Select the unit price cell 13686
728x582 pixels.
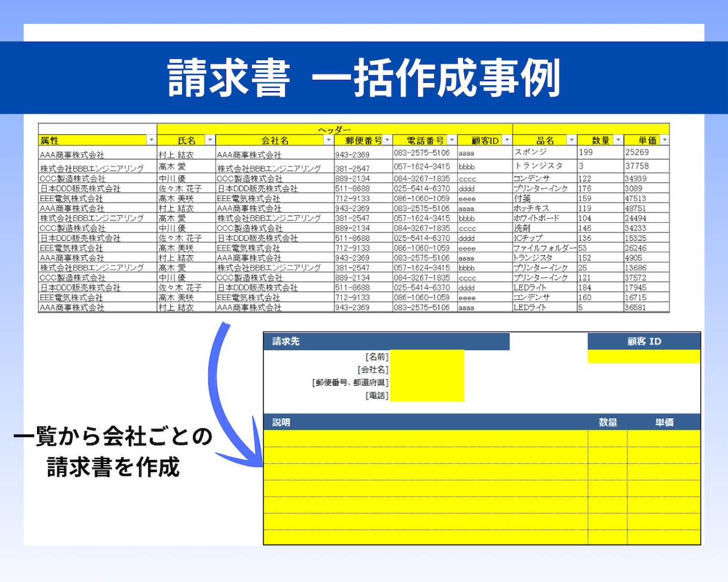coord(646,268)
